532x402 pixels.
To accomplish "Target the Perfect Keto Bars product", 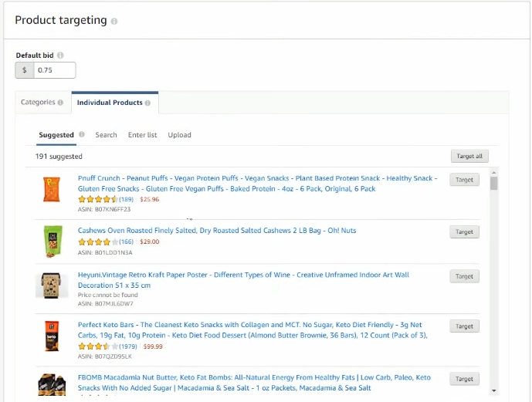I will (x=464, y=326).
